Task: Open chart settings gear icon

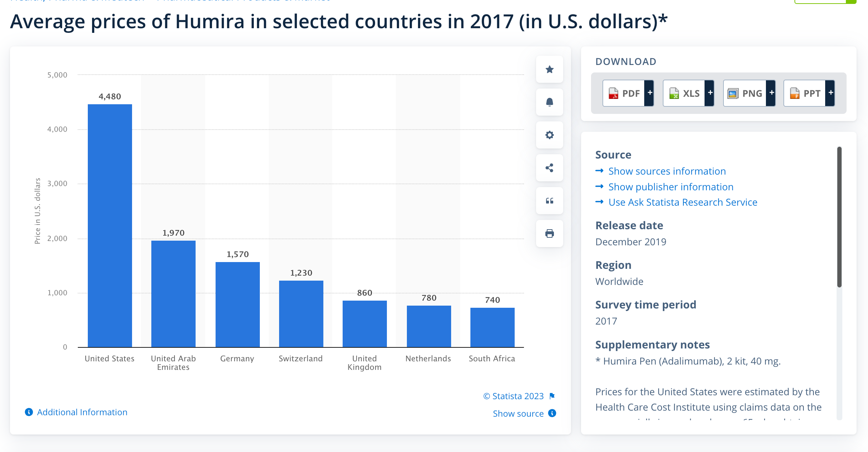Action: pos(549,135)
